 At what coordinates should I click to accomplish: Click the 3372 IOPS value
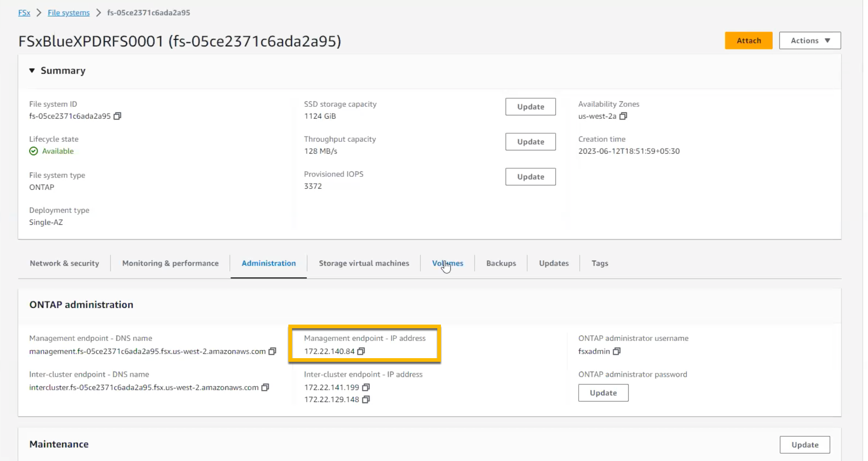click(x=313, y=186)
